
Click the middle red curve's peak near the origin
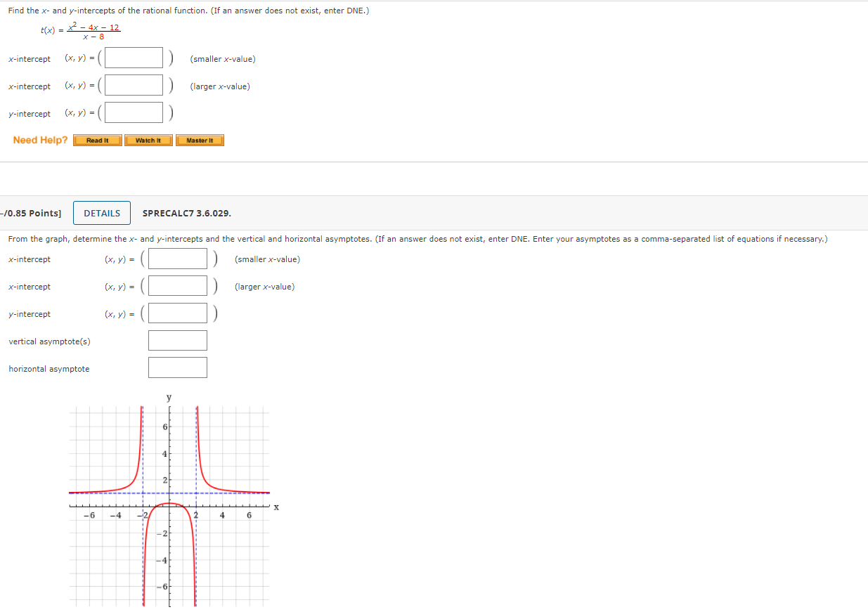pyautogui.click(x=169, y=503)
